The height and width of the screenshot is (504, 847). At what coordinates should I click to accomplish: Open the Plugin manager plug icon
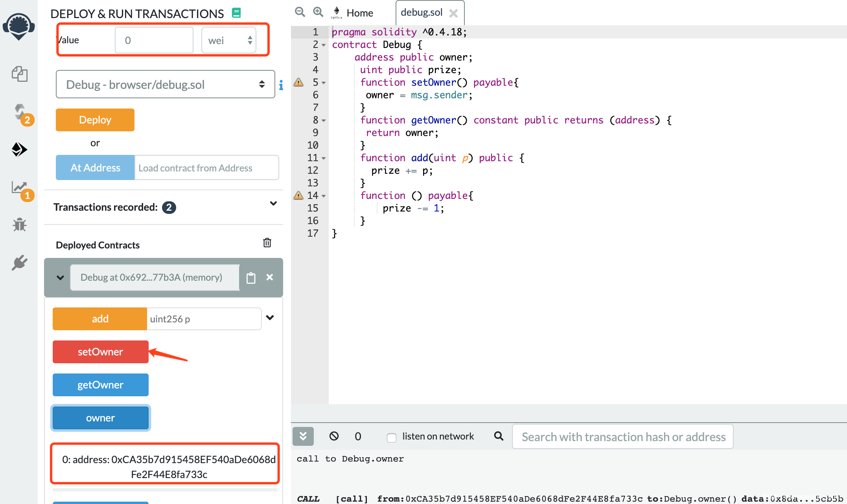pos(19,263)
